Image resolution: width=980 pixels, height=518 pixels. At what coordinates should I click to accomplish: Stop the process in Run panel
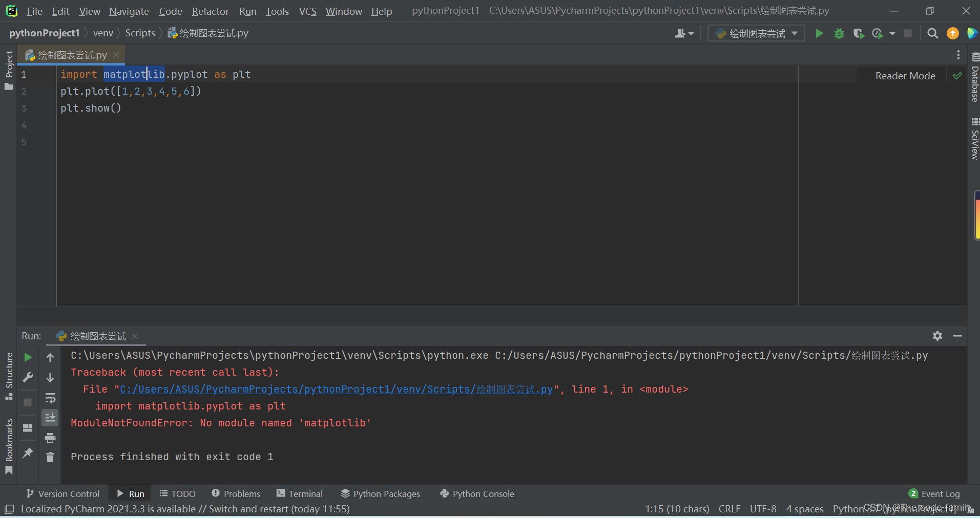pyautogui.click(x=28, y=402)
